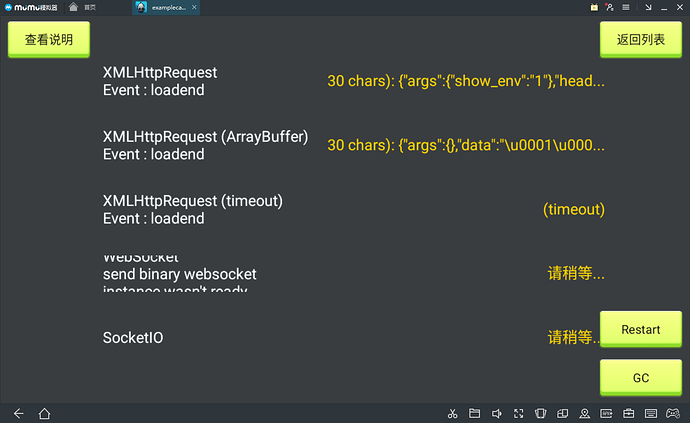690x423 pixels.
Task: Open the multi-instance windows icon
Action: pos(562,414)
